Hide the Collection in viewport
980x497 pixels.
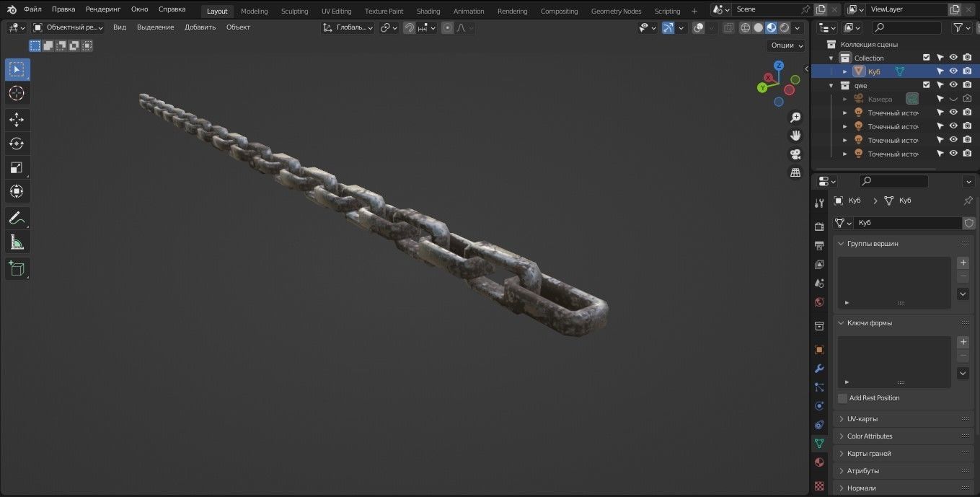click(x=953, y=58)
